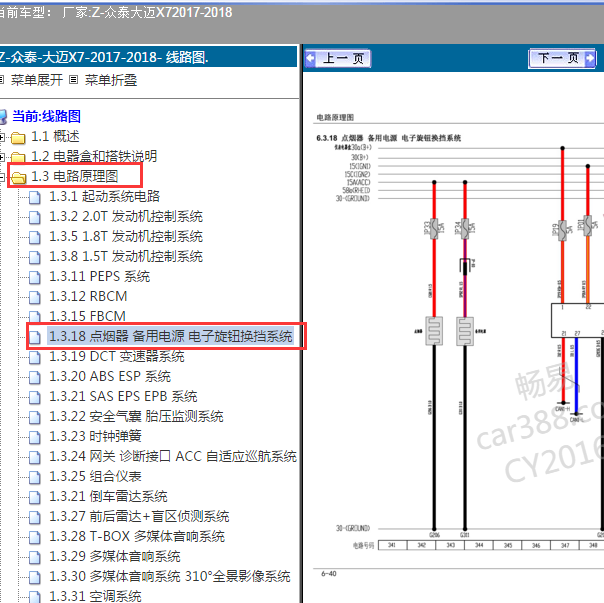Open 1.3.30 多媒体音响系统 310°全景影像系统
604x603 pixels.
pos(170,576)
